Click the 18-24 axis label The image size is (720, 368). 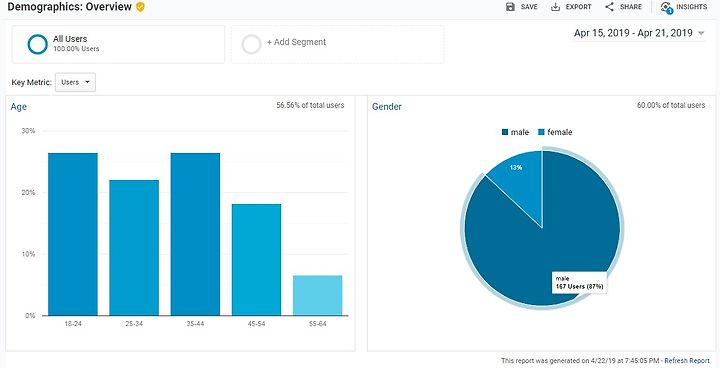73,324
